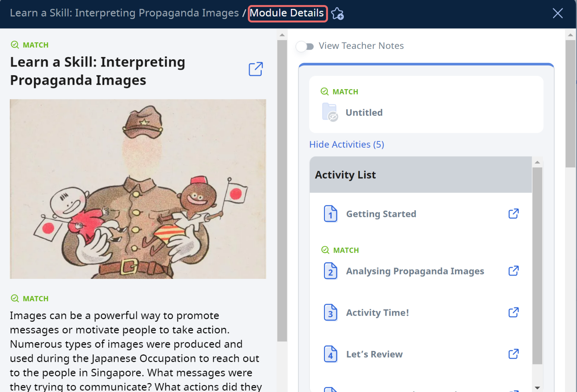
Task: Select the Getting Started activity
Action: (381, 214)
